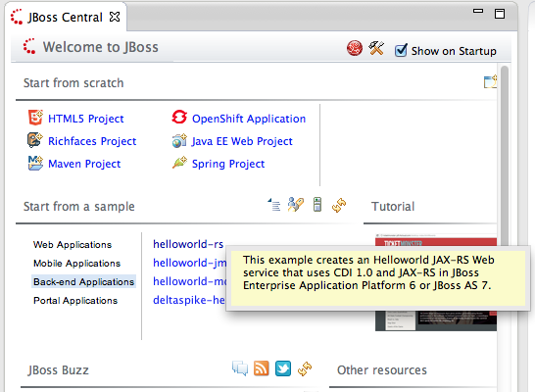Open the JBoss red globe icon in header
The image size is (535, 392).
(x=355, y=48)
